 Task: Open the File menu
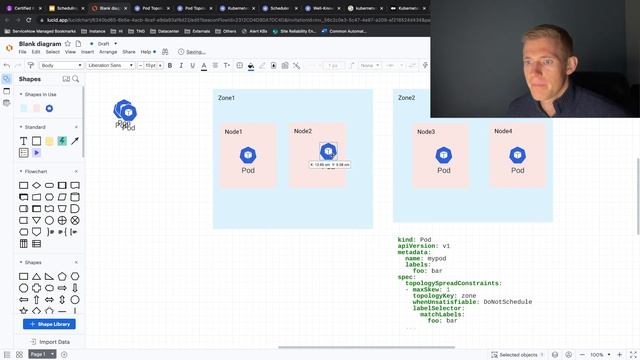click(22, 52)
